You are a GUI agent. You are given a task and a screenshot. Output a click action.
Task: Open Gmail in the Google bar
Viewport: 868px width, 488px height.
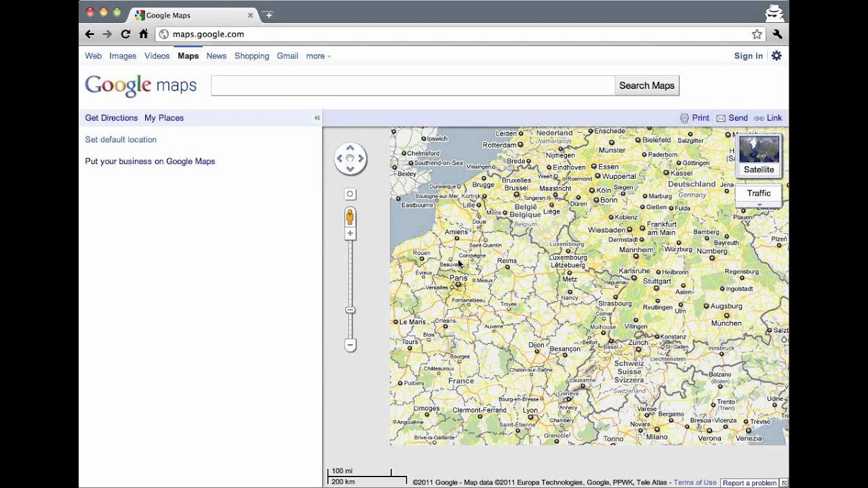click(x=288, y=56)
